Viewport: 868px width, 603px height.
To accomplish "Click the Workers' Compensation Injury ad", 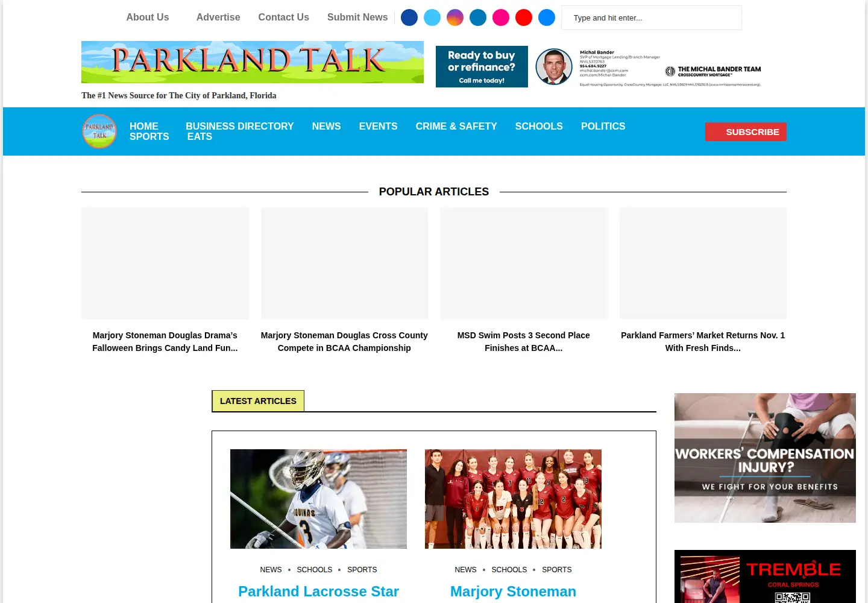I will 765,458.
